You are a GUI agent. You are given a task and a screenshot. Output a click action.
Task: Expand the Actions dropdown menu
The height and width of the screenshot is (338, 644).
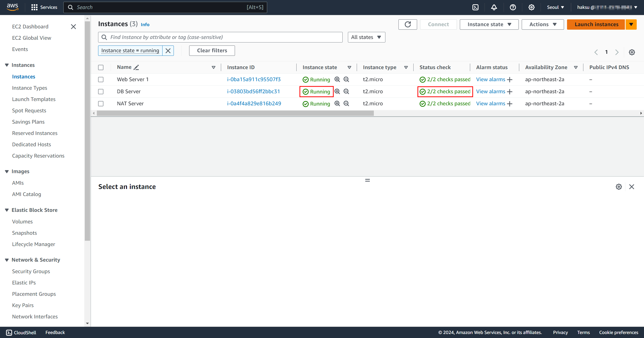pos(543,24)
